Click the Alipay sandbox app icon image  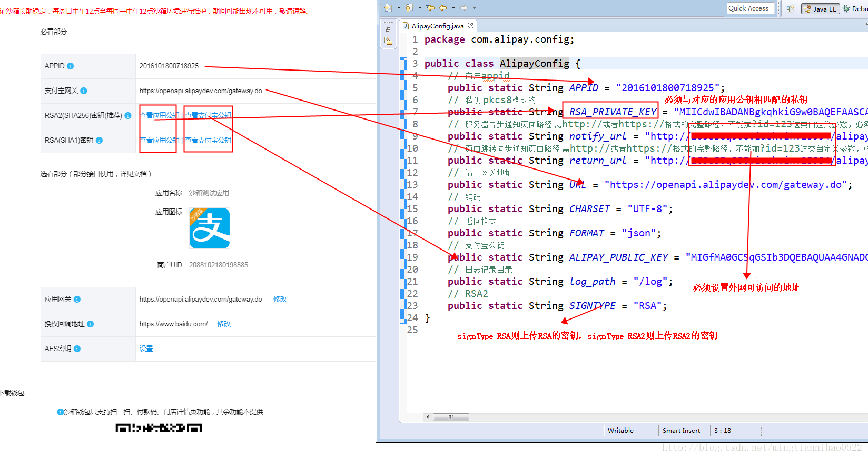210,228
